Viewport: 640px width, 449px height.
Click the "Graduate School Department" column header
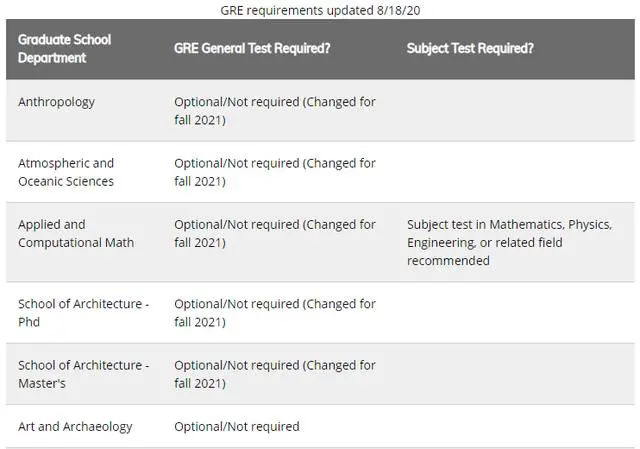coord(65,49)
